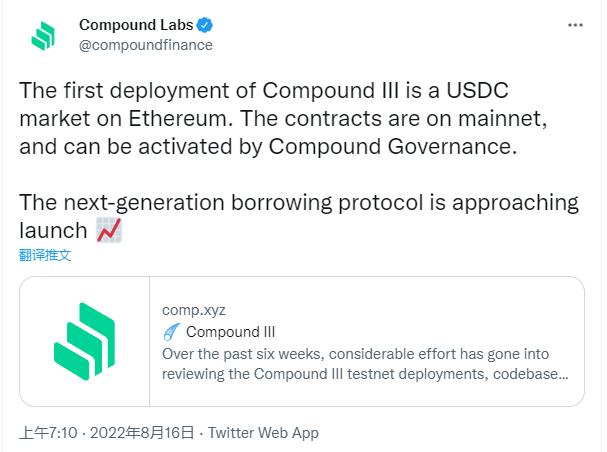
Task: Click the link card description text
Action: coord(365,365)
